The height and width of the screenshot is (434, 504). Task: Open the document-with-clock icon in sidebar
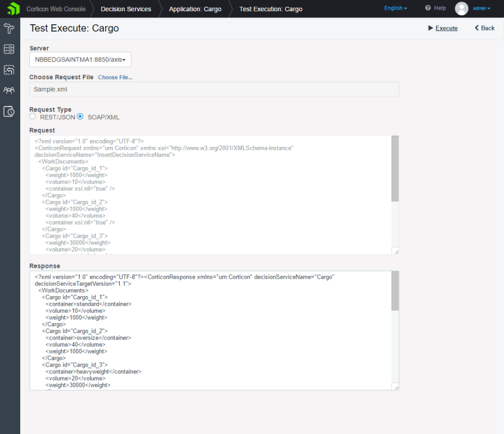click(9, 111)
